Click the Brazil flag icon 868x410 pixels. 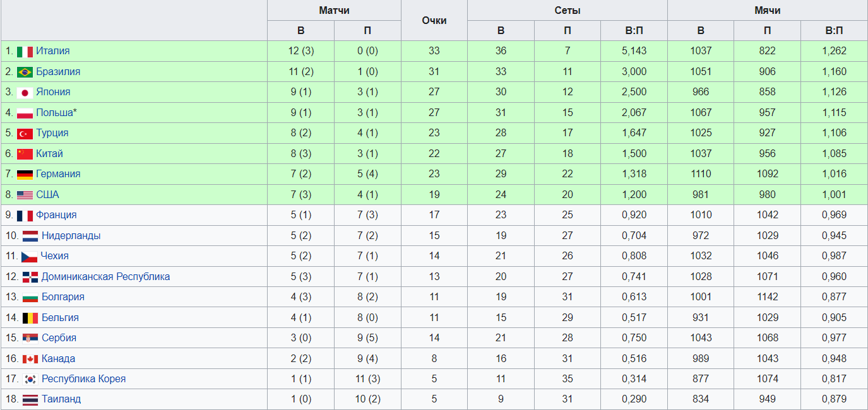click(25, 72)
